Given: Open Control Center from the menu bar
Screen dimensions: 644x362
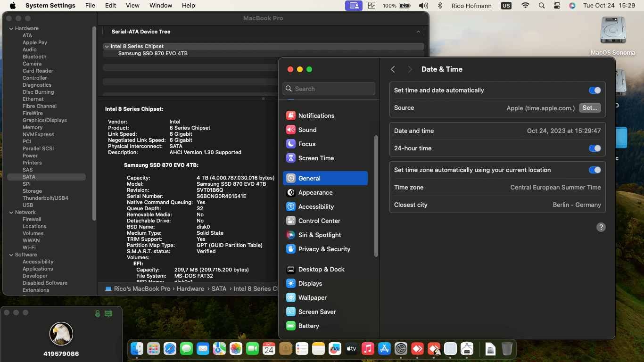Looking at the screenshot, I should coord(557,6).
